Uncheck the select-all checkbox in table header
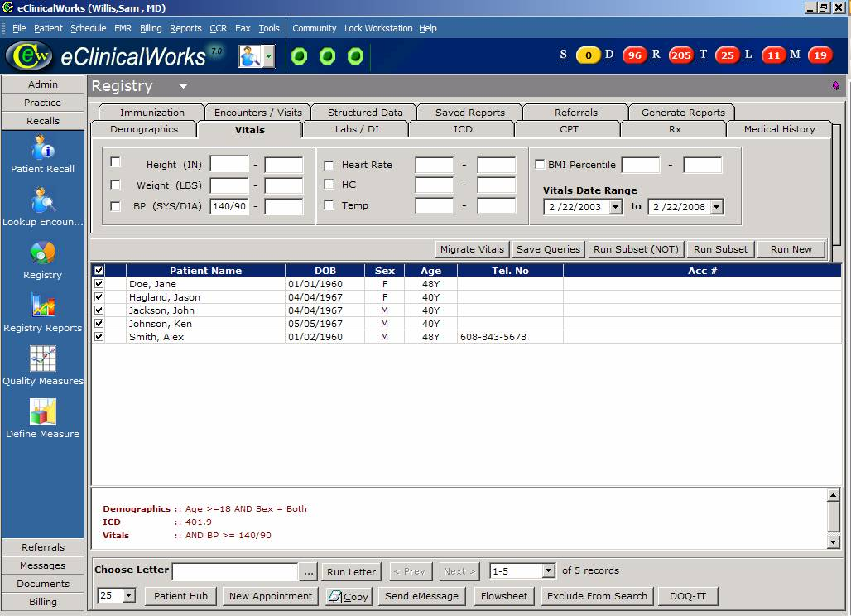Screen dimensions: 851x616 (x=99, y=270)
